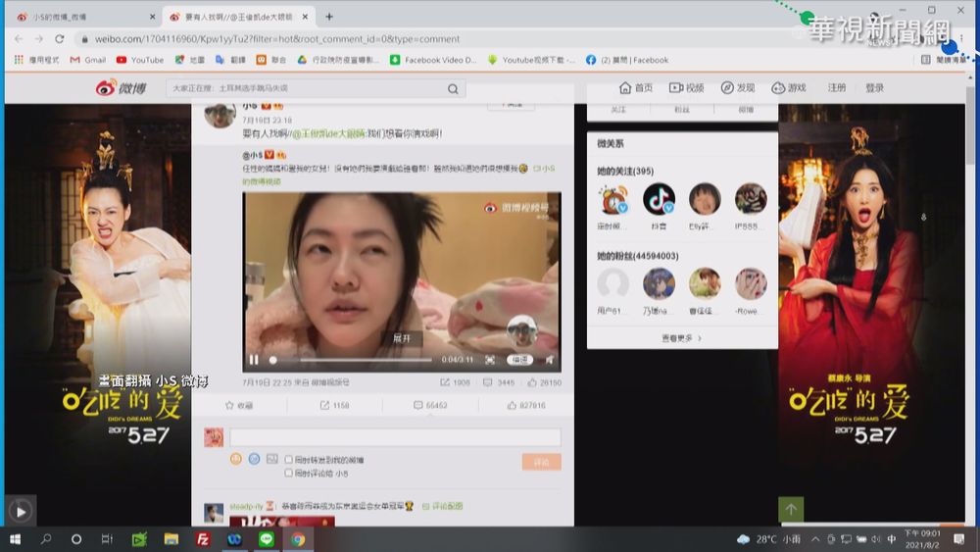Open the emoji picker below comment box
The height and width of the screenshot is (552, 980).
pyautogui.click(x=235, y=459)
